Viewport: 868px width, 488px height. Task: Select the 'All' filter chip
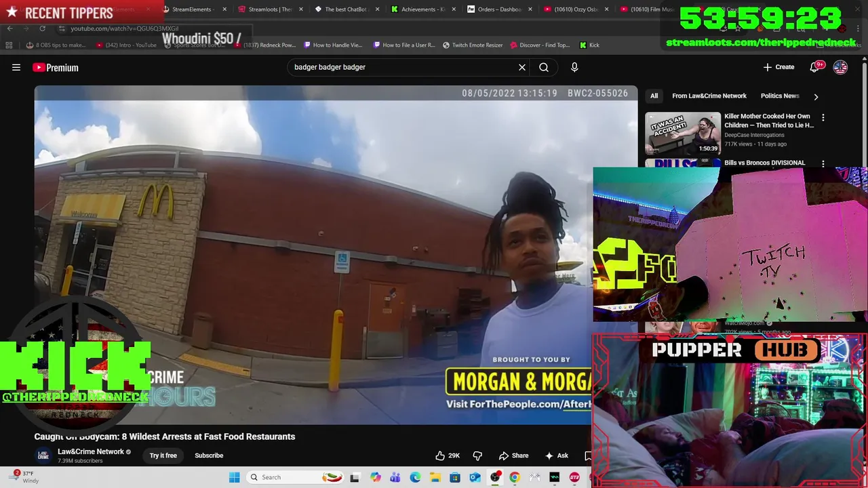pos(654,96)
